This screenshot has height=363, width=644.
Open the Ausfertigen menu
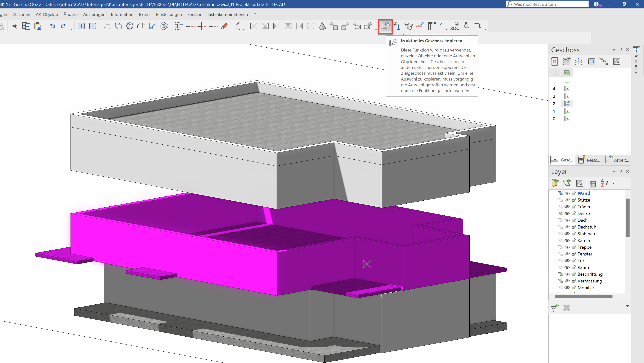pos(94,14)
